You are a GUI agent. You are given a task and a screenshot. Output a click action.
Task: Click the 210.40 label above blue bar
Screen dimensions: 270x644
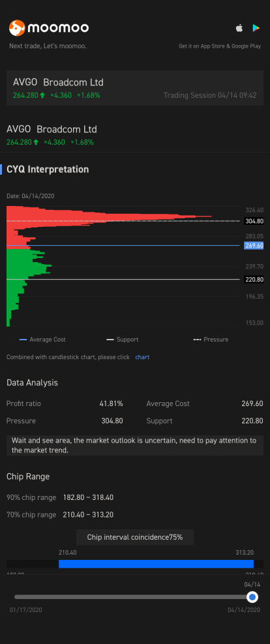pos(68,553)
